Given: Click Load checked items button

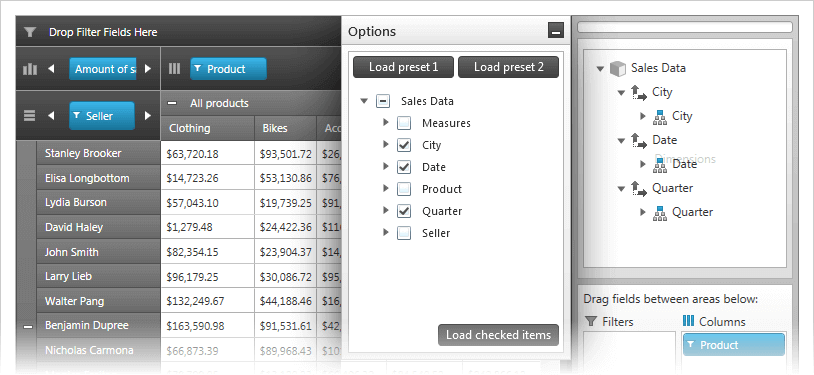Looking at the screenshot, I should [x=498, y=335].
